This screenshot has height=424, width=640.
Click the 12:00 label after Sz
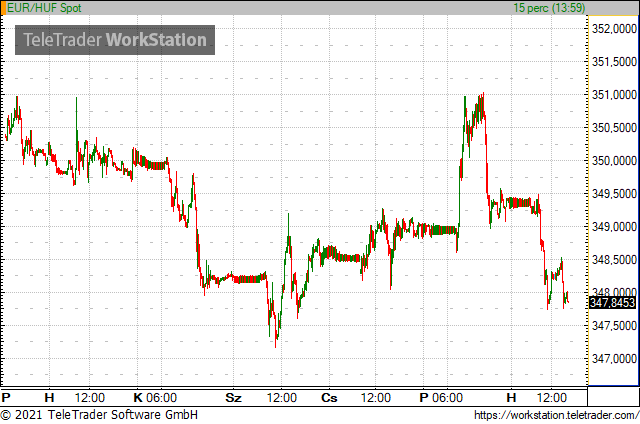click(x=282, y=397)
